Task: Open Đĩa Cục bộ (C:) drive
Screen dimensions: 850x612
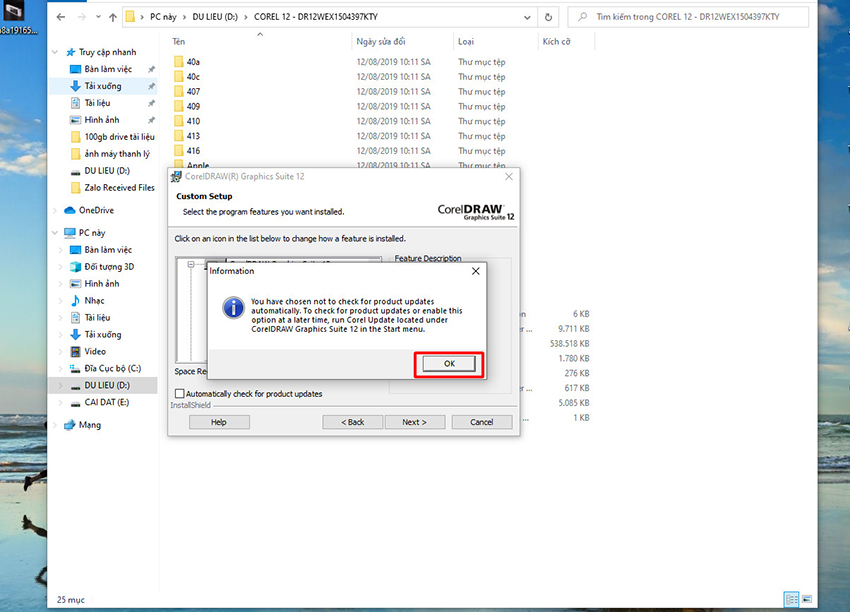Action: click(112, 369)
